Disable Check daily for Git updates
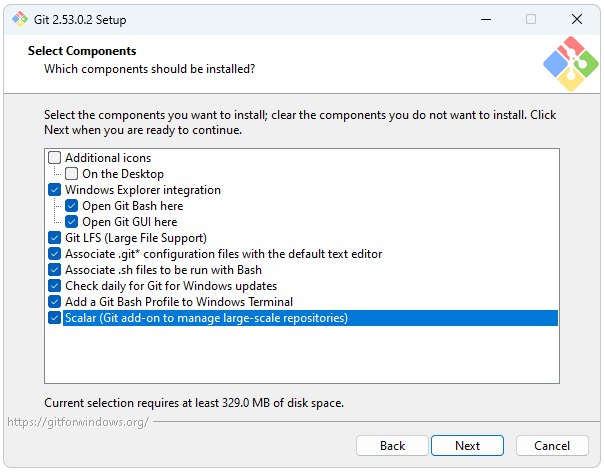605x472 pixels. click(x=55, y=286)
